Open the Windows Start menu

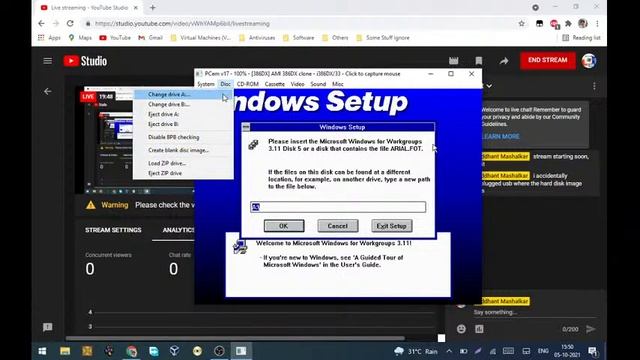(42, 351)
